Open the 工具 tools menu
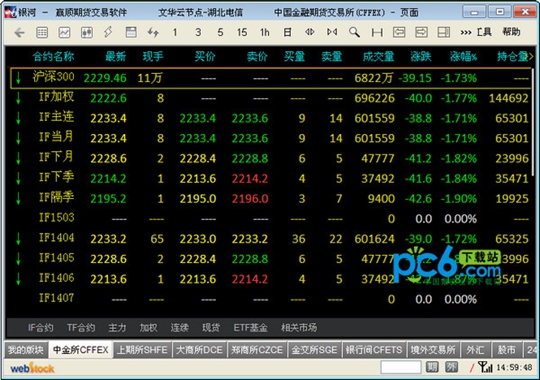This screenshot has height=380, width=540. (x=484, y=32)
